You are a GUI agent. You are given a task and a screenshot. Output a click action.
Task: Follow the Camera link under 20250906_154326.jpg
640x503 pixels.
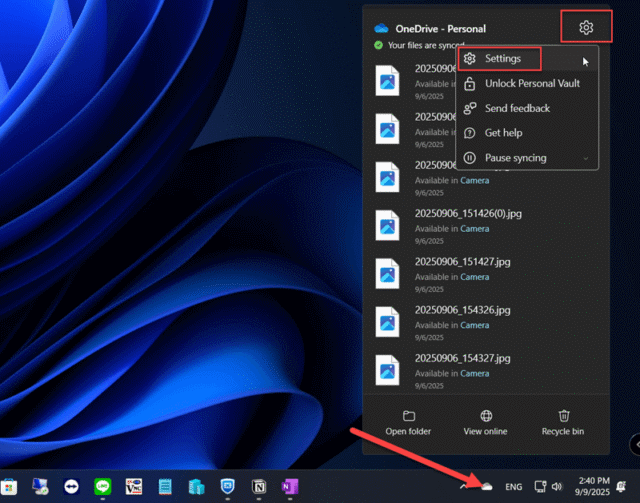point(475,325)
